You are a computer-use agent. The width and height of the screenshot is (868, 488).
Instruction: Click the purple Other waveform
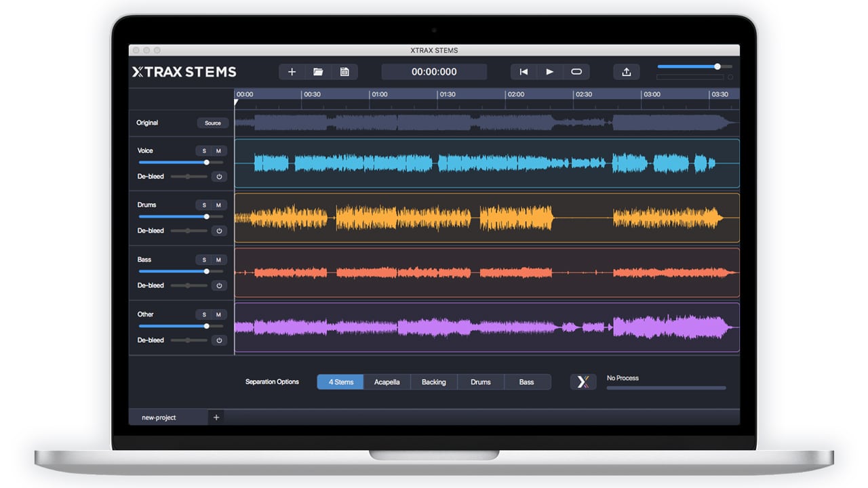click(487, 327)
